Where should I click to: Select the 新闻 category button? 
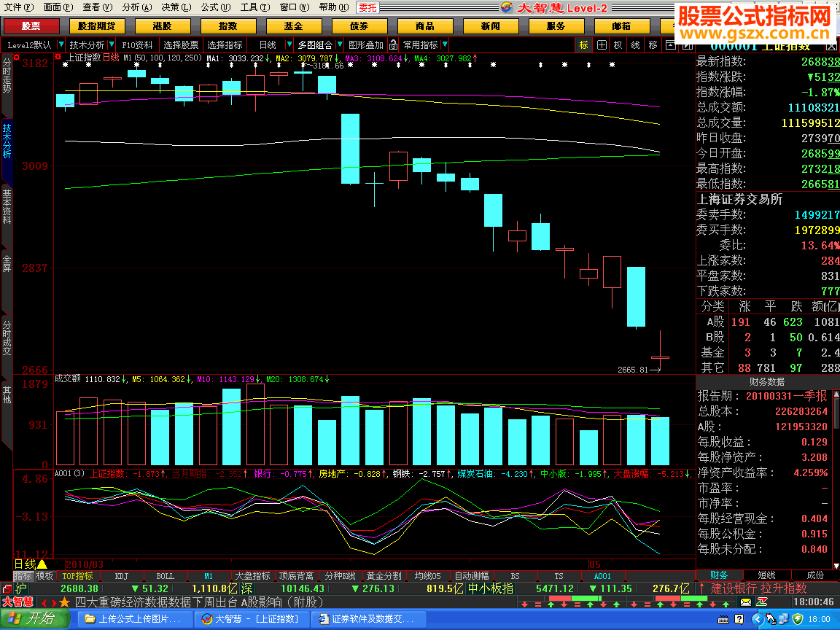(x=490, y=26)
